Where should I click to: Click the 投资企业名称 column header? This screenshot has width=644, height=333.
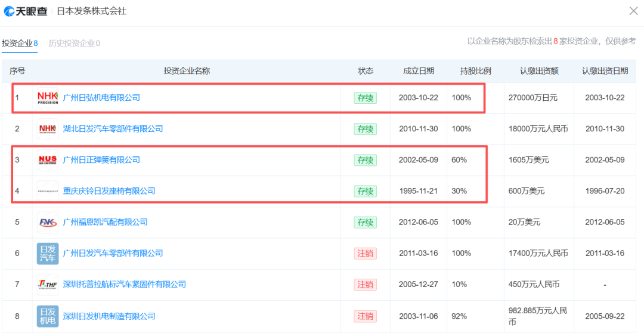click(187, 71)
